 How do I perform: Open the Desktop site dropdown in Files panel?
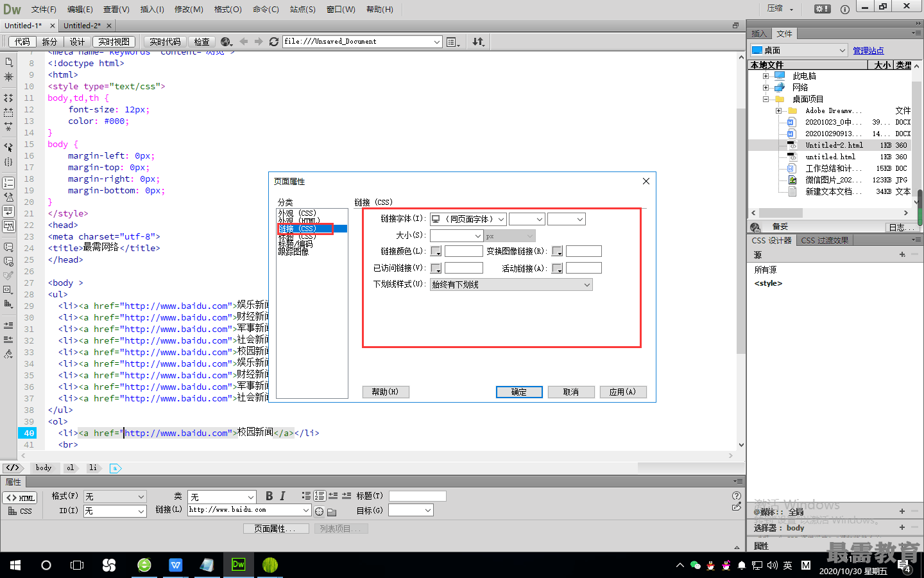pos(798,50)
